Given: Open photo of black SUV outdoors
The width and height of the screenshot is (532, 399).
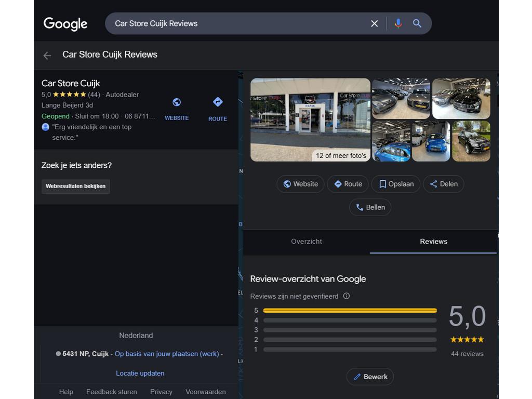Looking at the screenshot, I should (471, 141).
